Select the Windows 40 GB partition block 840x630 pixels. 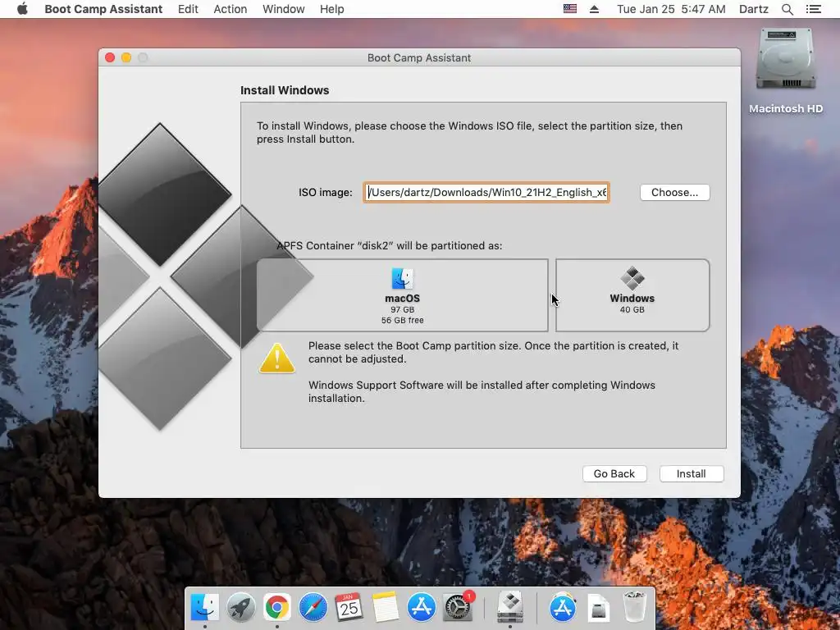pyautogui.click(x=632, y=295)
